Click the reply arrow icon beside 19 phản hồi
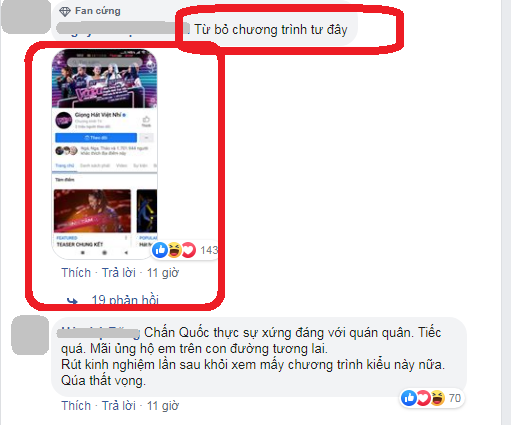The width and height of the screenshot is (511, 425). (72, 301)
